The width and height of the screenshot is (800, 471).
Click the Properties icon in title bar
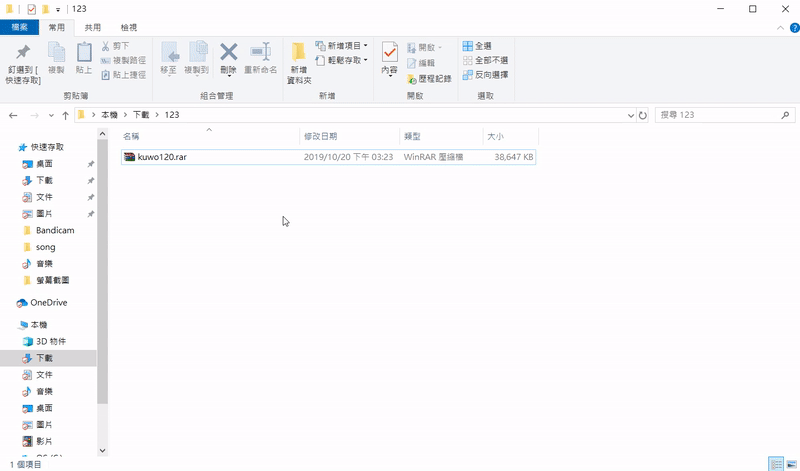click(32, 9)
